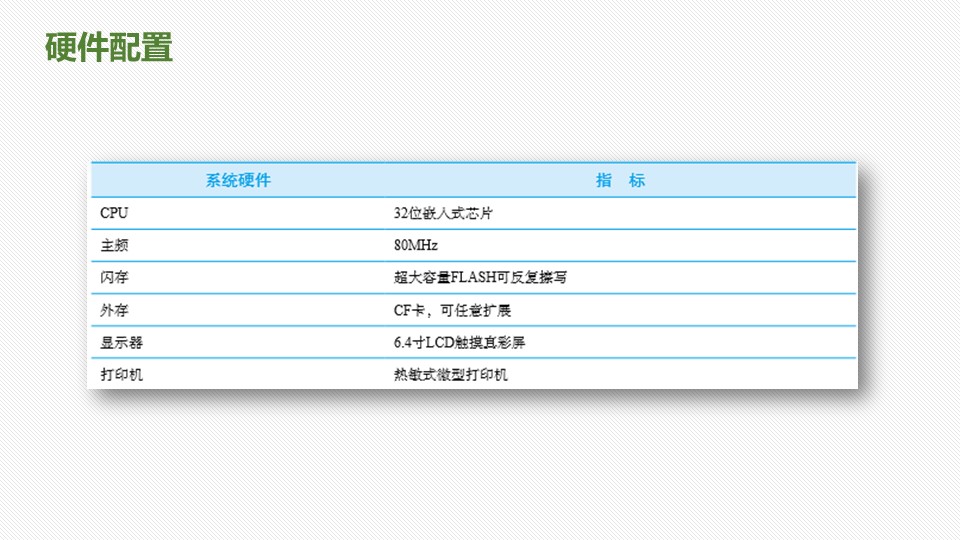
Task: Select the 外存 cell
Action: point(238,310)
